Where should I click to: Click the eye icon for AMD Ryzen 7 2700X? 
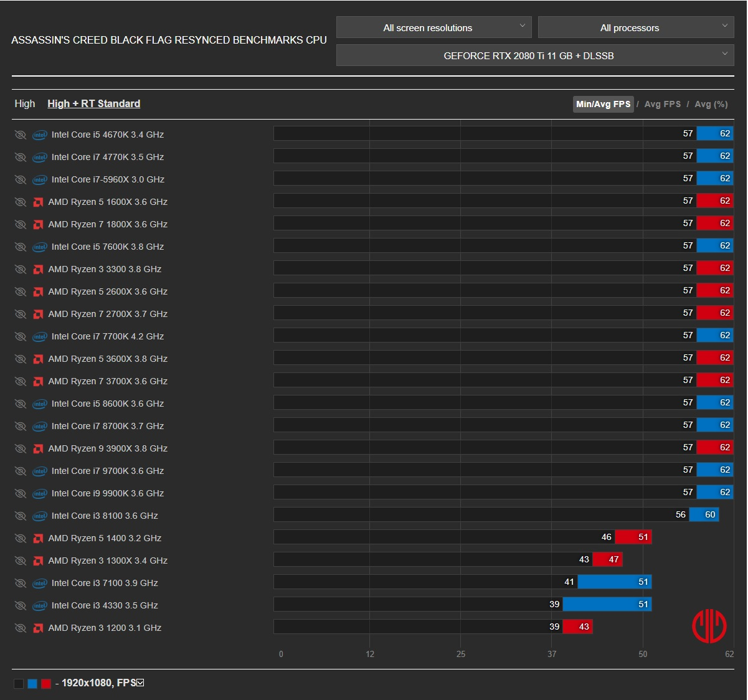[x=20, y=315]
